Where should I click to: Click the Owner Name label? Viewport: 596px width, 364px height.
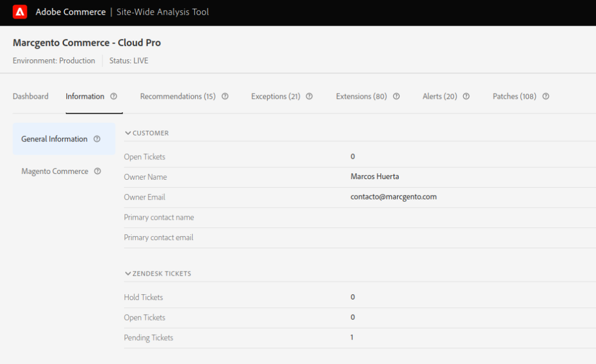click(145, 177)
